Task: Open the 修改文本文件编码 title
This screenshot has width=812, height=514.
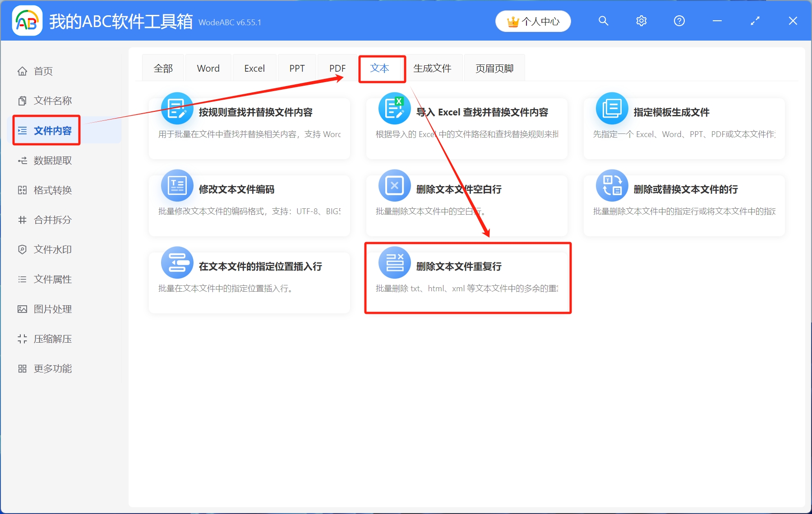Action: [237, 189]
